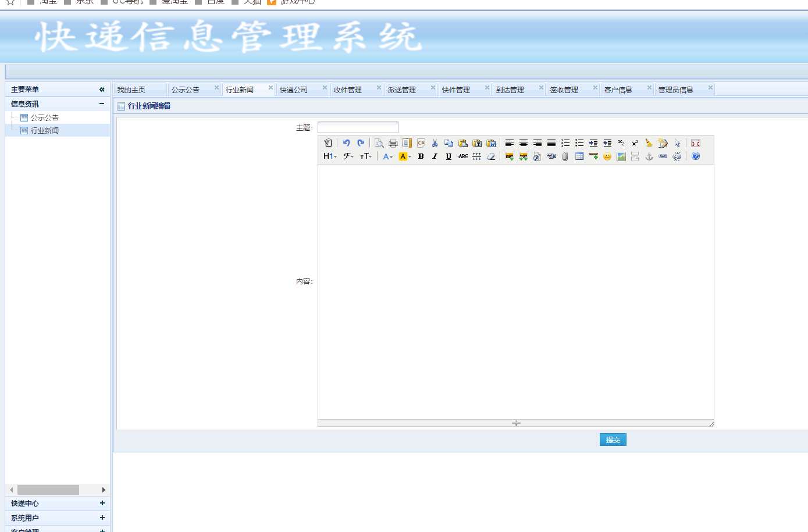This screenshot has width=808, height=532.
Task: Toggle bold formatting in editor
Action: point(421,156)
